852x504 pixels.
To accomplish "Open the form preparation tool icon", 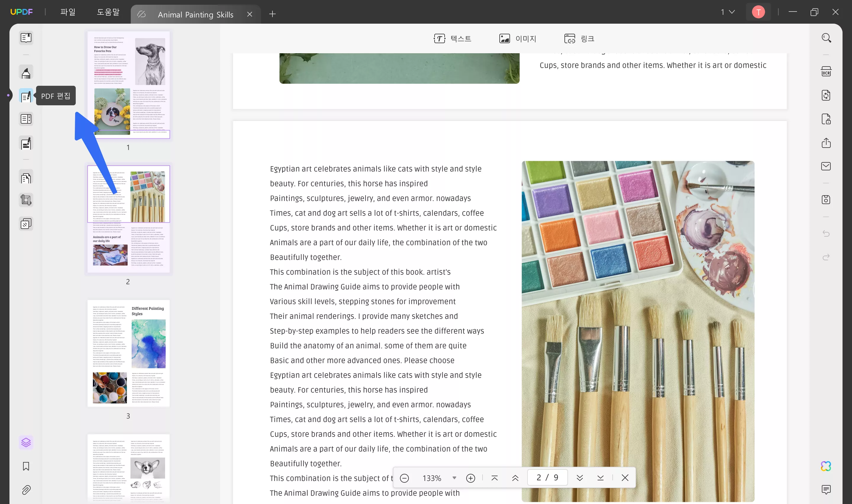I will (x=26, y=119).
